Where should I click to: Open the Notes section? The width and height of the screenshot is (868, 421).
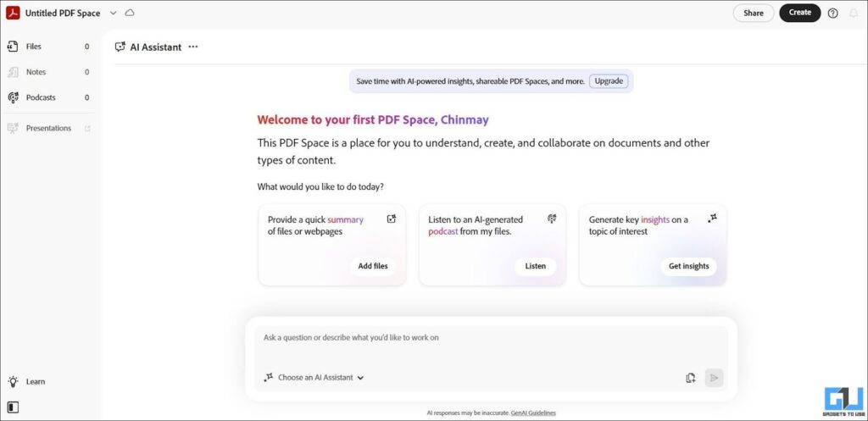[48, 72]
